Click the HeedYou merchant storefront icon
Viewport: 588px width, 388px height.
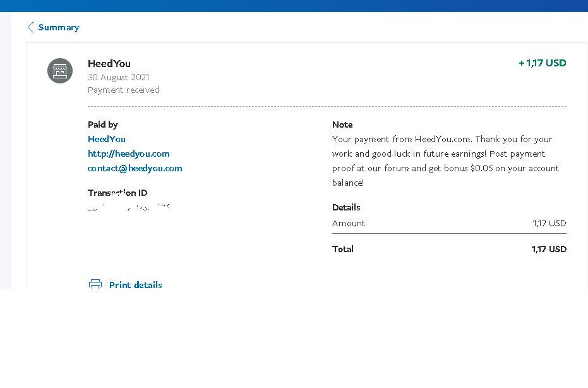click(60, 71)
